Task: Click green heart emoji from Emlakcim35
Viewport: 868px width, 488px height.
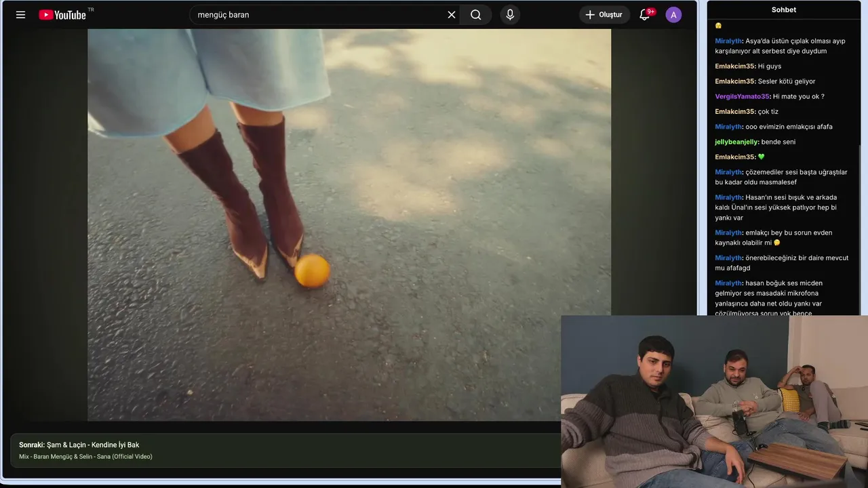Action: (x=762, y=157)
